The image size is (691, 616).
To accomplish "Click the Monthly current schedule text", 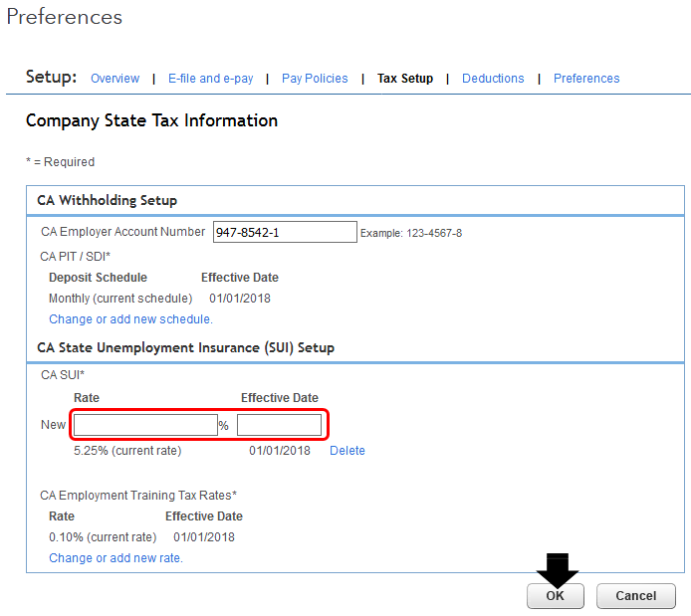I will [x=120, y=299].
